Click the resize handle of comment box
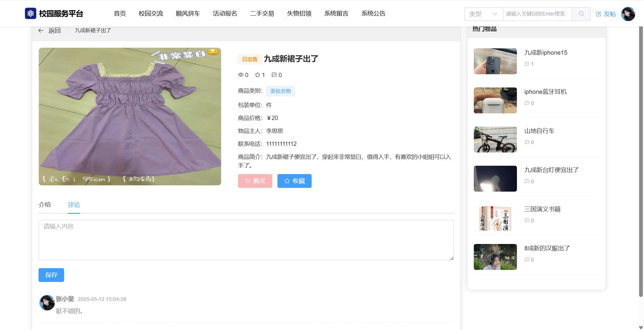The image size is (644, 330). (452, 258)
